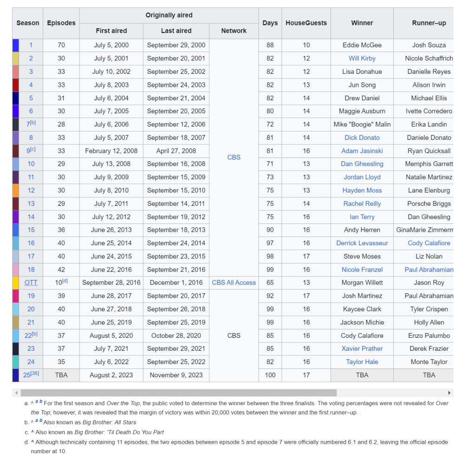
Task: Open the Season 1 link
Action: 31,45
